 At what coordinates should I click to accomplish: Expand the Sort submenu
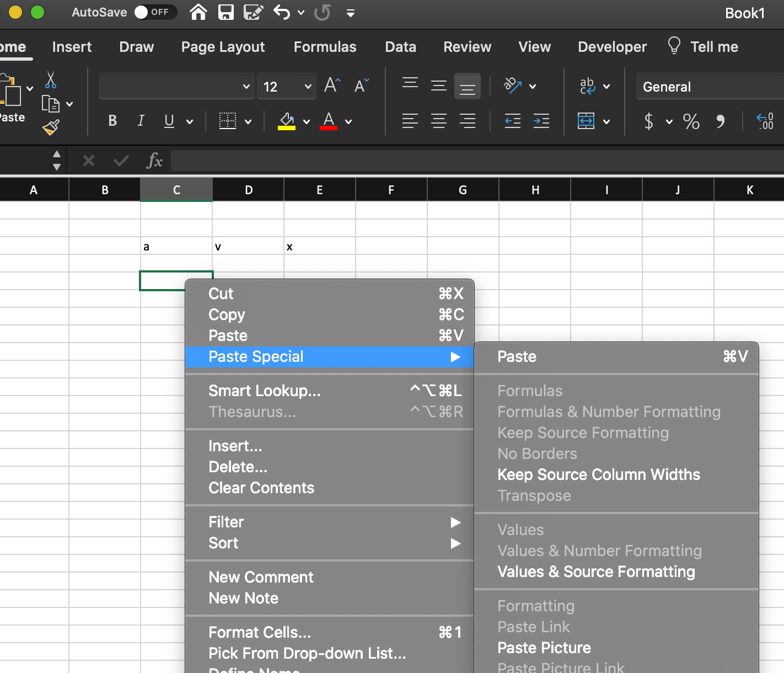[x=330, y=543]
